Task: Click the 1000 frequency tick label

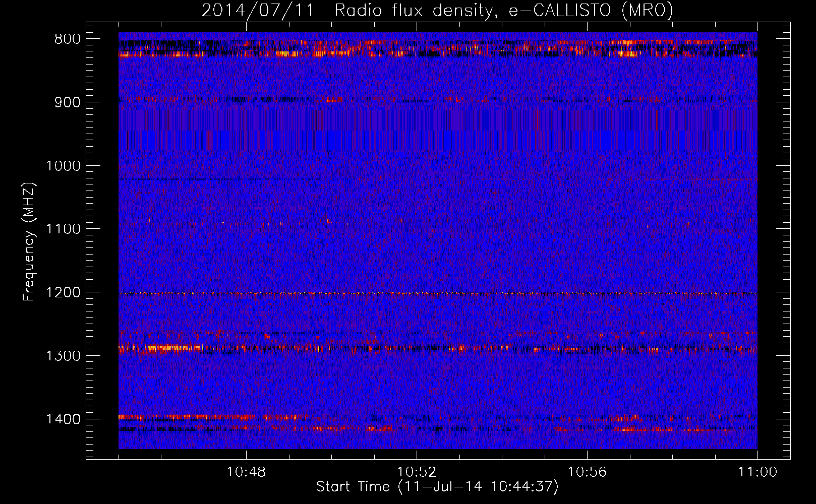Action: pos(64,166)
